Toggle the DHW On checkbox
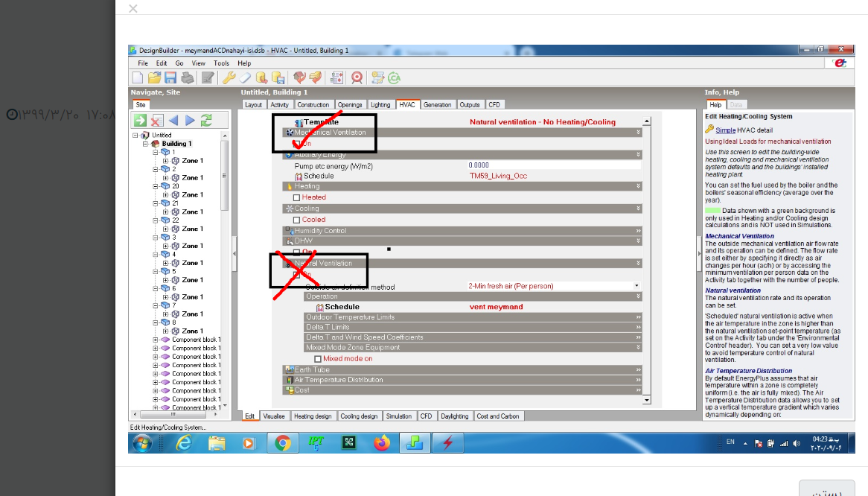Image resolution: width=868 pixels, height=496 pixels. [x=297, y=252]
